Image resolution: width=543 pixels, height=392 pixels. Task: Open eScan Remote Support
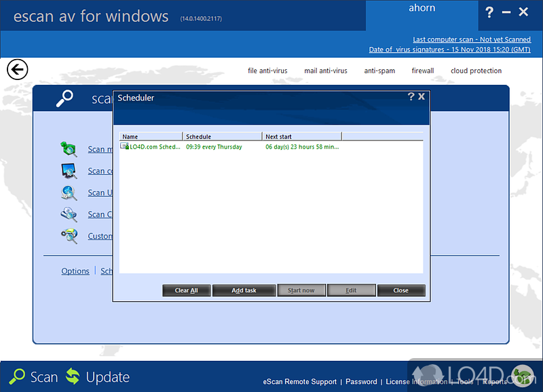tap(299, 382)
